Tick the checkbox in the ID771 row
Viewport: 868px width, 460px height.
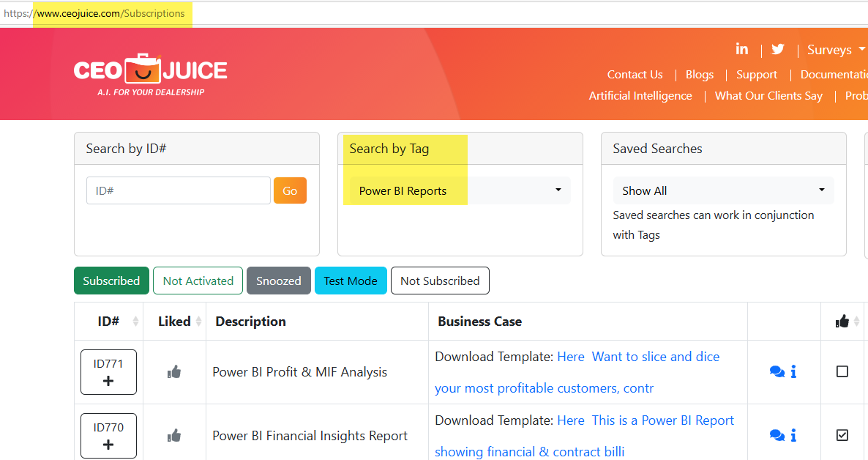pyautogui.click(x=842, y=372)
